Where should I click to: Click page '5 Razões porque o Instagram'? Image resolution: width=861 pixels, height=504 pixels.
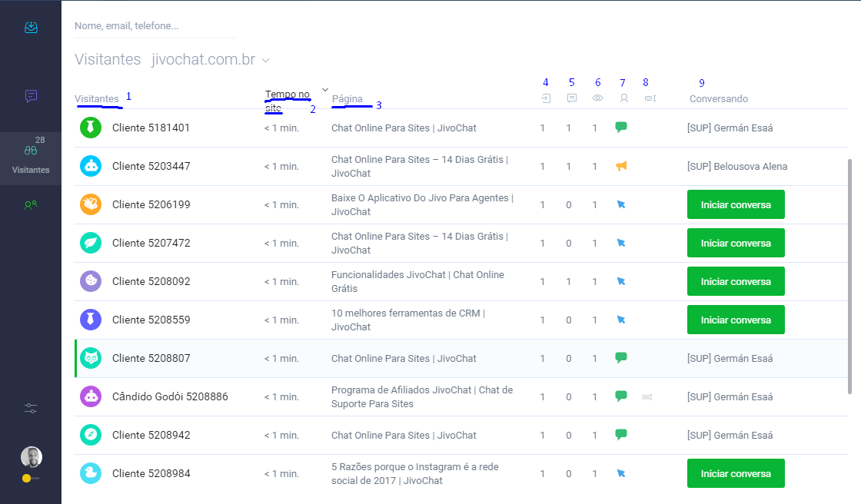pos(414,474)
